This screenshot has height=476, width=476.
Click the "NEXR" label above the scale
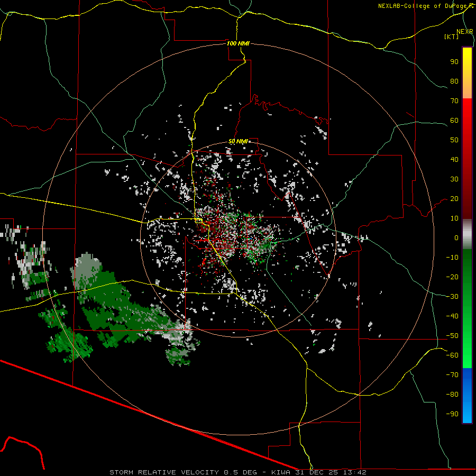465,32
